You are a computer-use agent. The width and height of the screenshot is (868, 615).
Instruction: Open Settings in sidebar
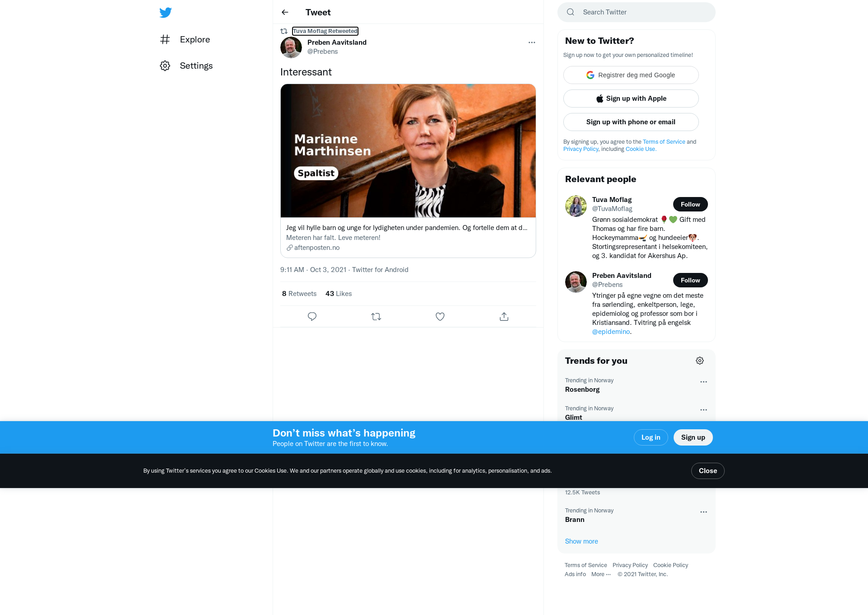coord(186,66)
